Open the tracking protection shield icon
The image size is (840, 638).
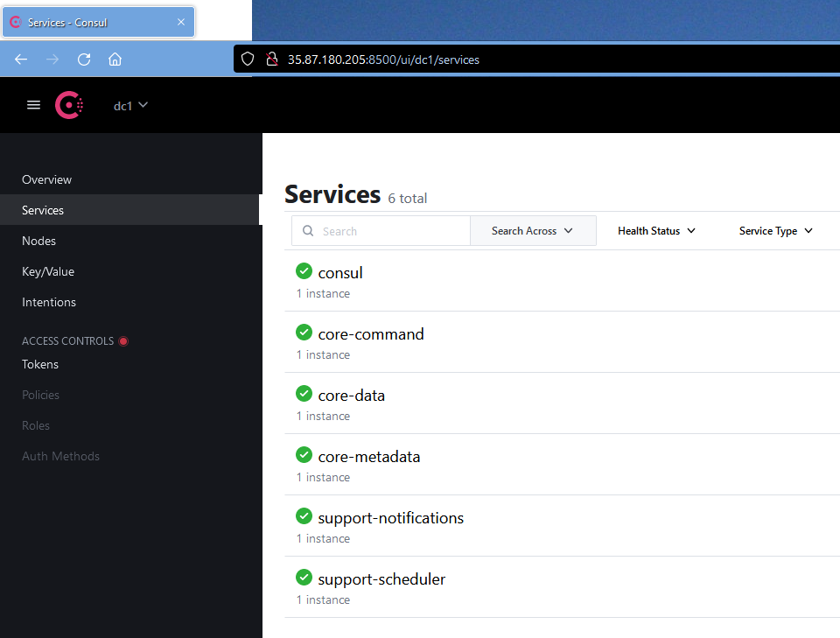click(248, 59)
